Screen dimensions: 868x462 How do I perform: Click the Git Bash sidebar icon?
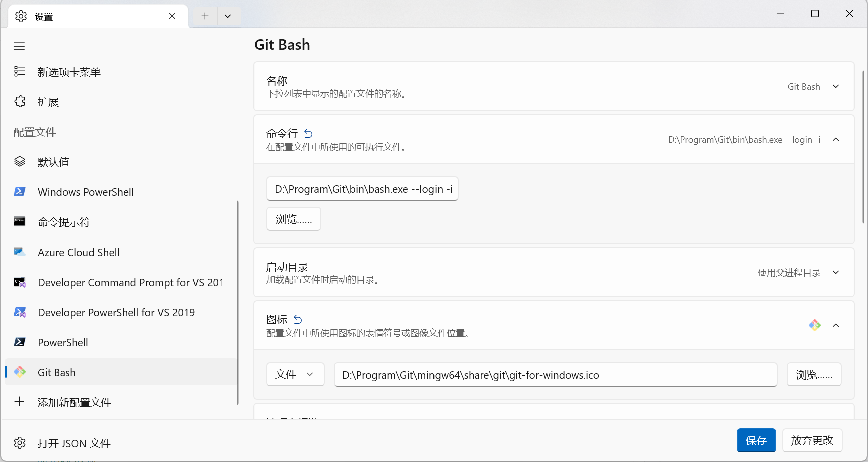20,372
